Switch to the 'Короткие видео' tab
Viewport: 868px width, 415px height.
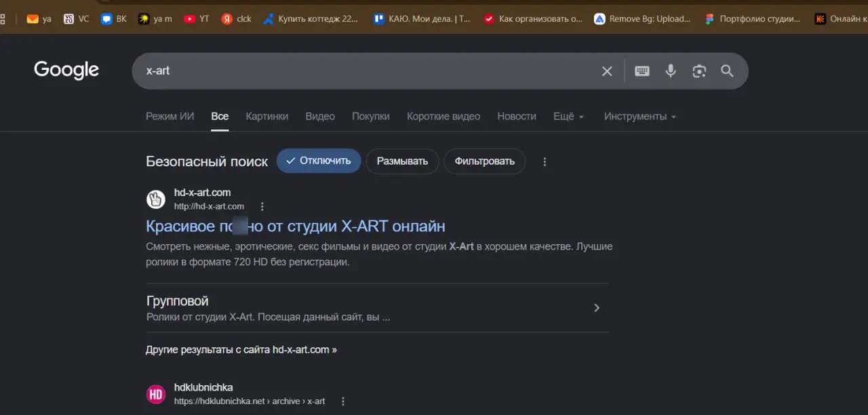pos(443,117)
